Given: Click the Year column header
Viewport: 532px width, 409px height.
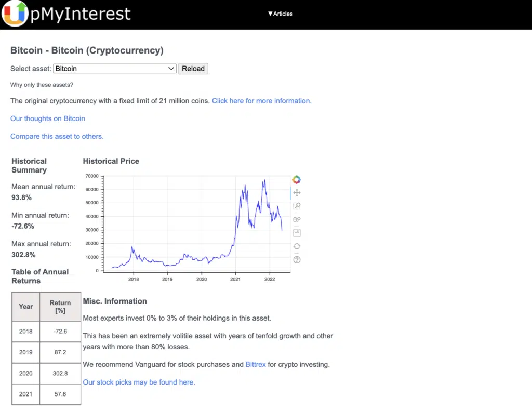Looking at the screenshot, I should click(26, 307).
